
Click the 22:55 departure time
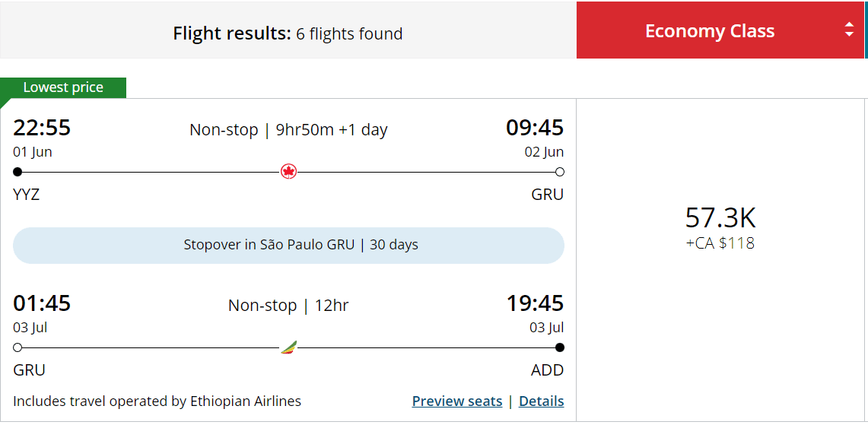click(42, 128)
